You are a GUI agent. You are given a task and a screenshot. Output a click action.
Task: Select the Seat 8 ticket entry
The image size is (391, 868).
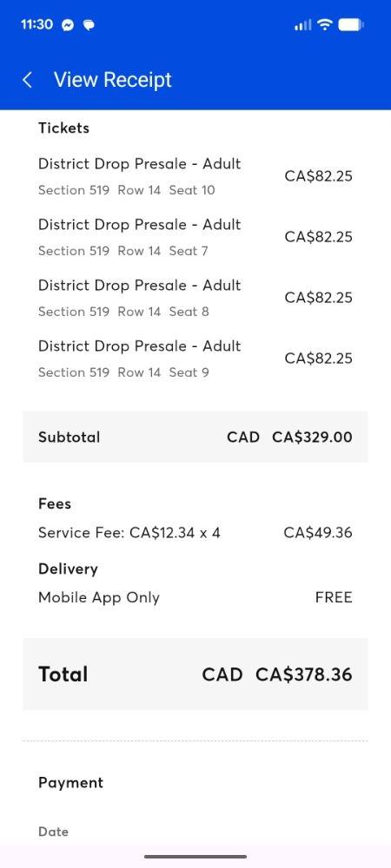click(195, 299)
